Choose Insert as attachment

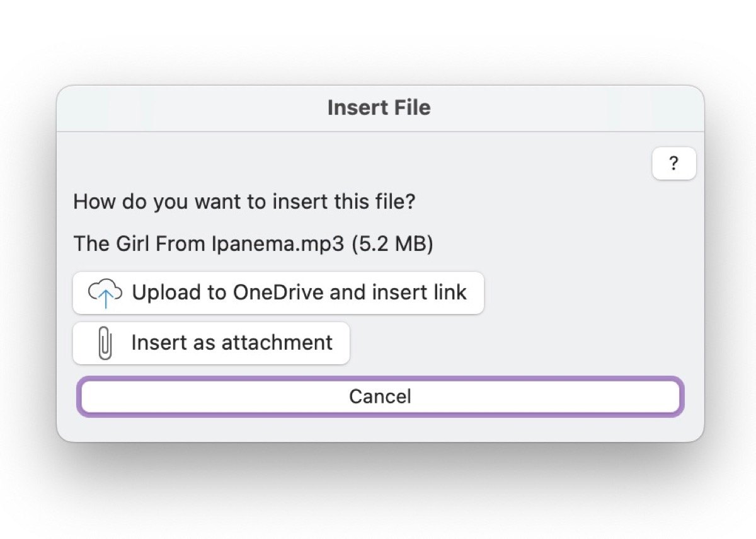tap(211, 343)
